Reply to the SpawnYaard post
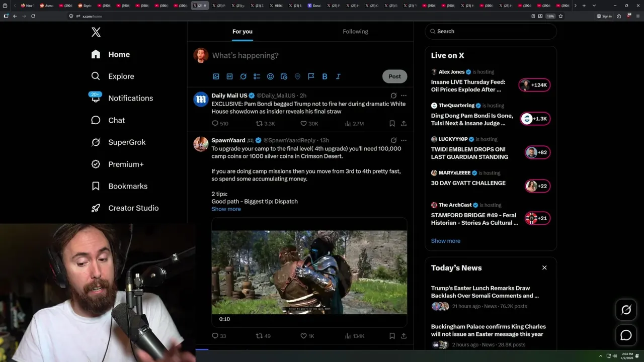The height and width of the screenshot is (362, 644). tap(219, 336)
